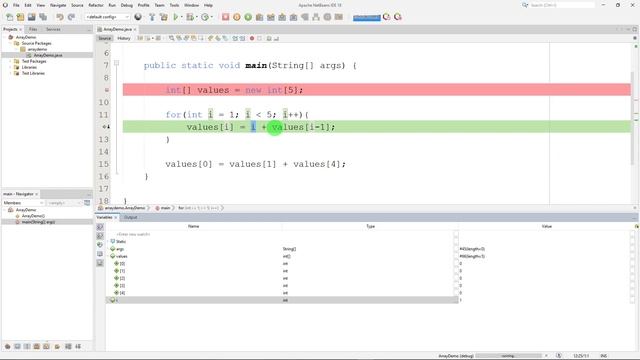The height and width of the screenshot is (360, 640).
Task: Click the memory usage bar in toolbar
Action: tap(367, 18)
